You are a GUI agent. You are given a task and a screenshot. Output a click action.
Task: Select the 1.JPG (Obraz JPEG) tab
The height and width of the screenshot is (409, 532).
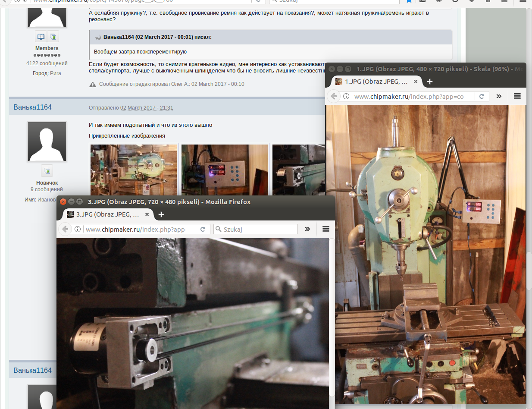pyautogui.click(x=377, y=82)
